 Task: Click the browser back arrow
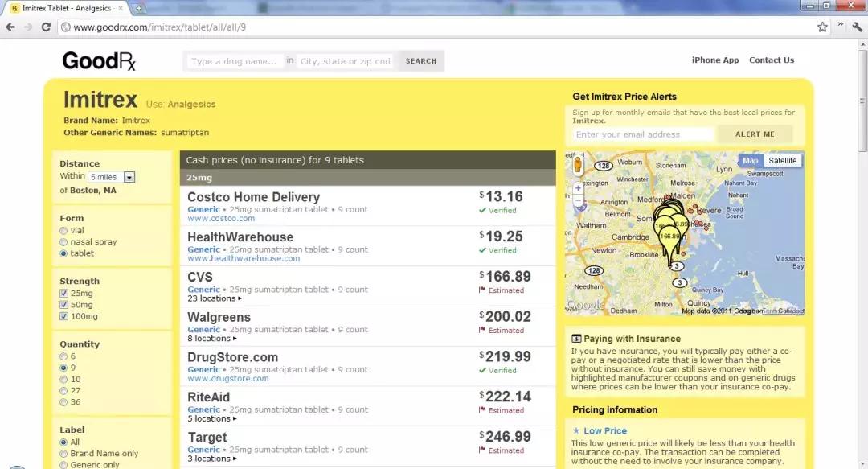10,27
